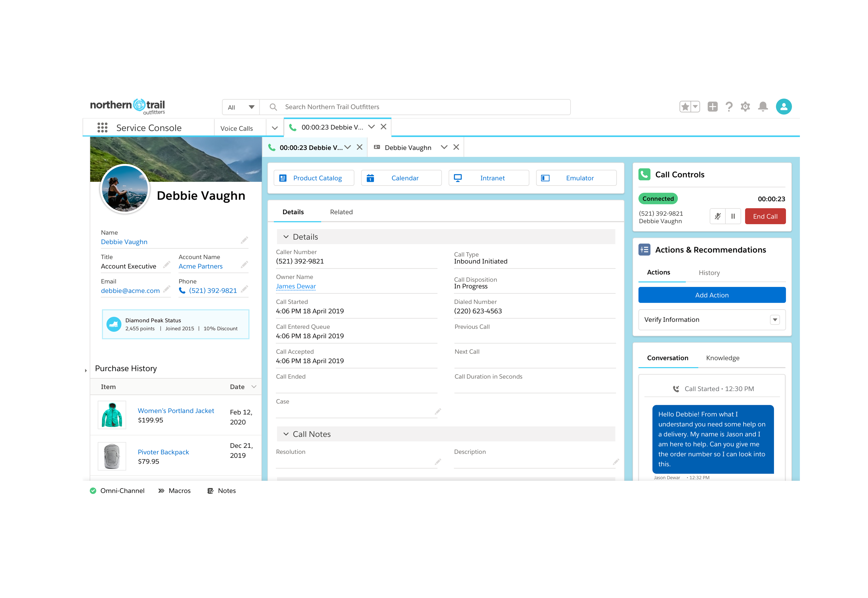Screen dimensions: 868x598
Task: Click the debbie@acme.com email link
Action: [131, 291]
